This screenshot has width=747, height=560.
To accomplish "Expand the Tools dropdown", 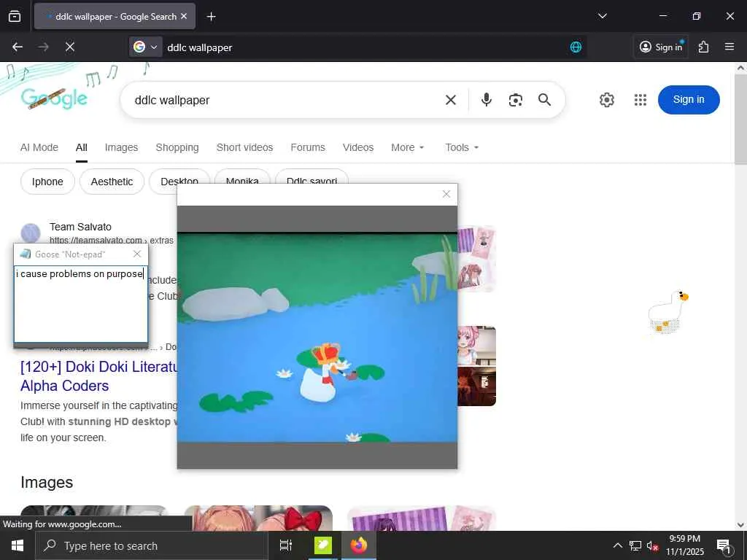I will pyautogui.click(x=462, y=147).
